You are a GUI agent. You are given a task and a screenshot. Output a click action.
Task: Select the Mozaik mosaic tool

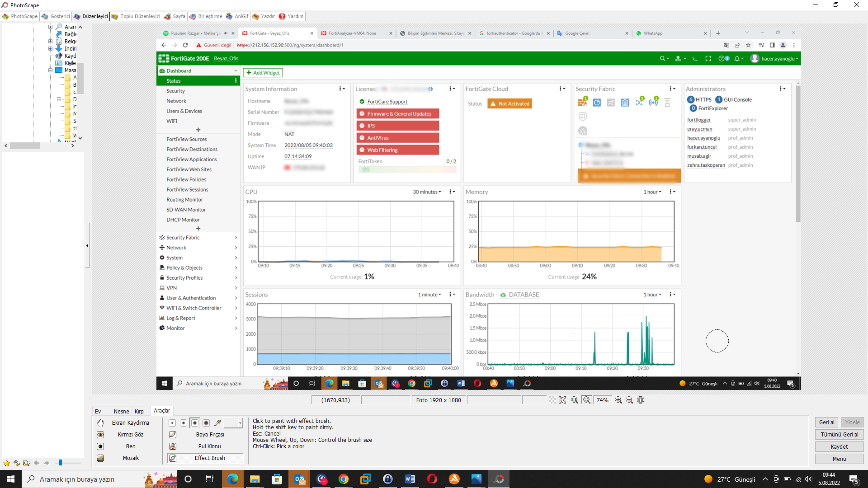coord(124,458)
